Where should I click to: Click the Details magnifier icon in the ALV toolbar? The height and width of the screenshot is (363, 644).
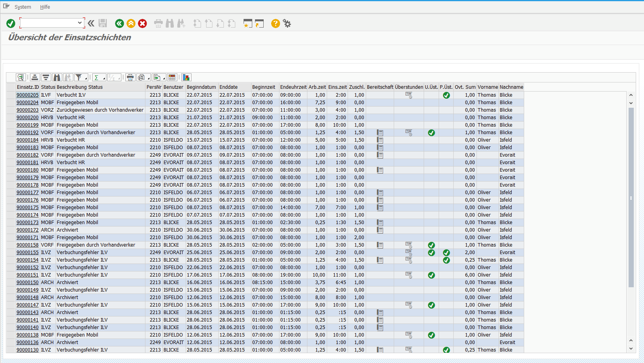coord(20,77)
